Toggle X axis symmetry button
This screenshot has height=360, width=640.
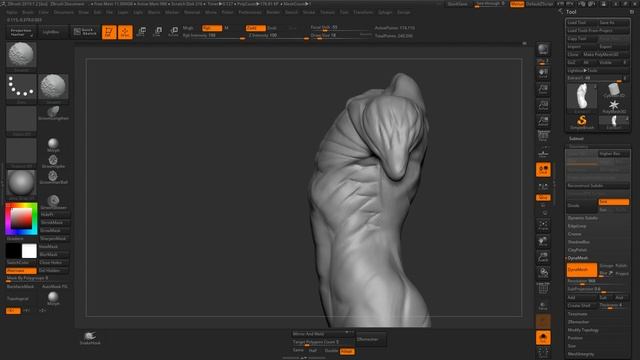tap(13, 311)
